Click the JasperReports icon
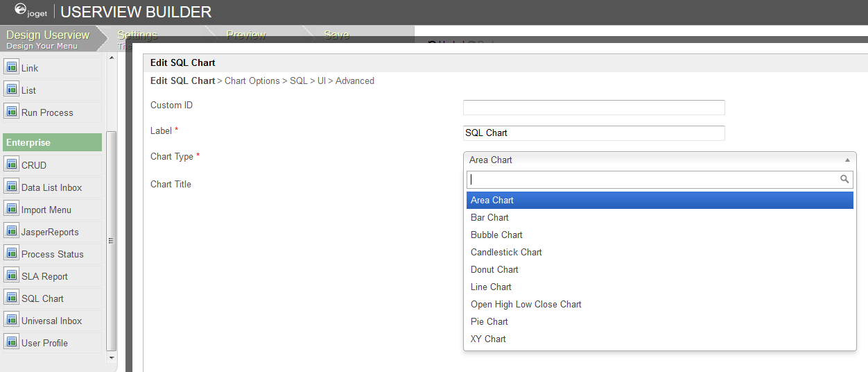This screenshot has width=868, height=372. (x=11, y=232)
